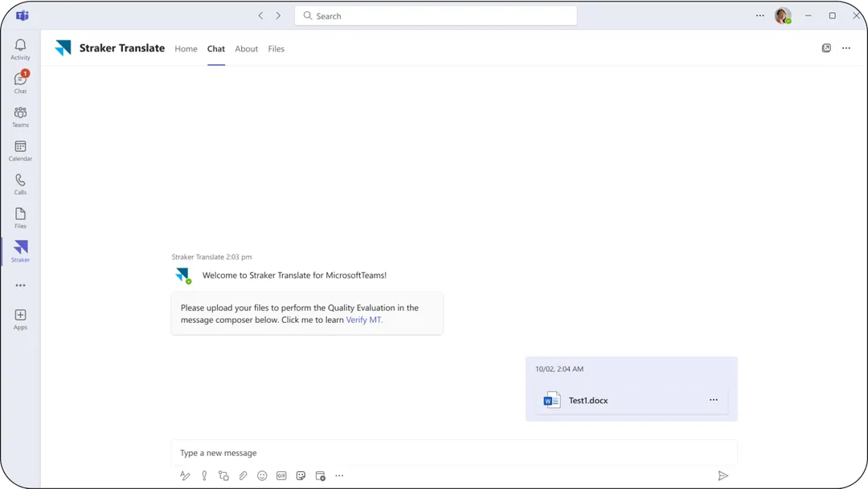Pop out the app with the open-in-window icon
Screen dimensions: 868x489
click(x=826, y=47)
